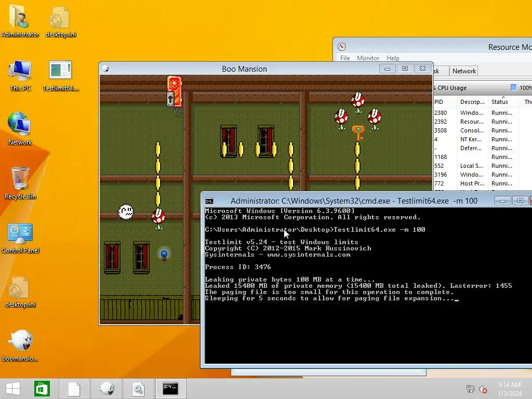This screenshot has width=532, height=399.
Task: Select the PID 1168 process row
Action: pyautogui.click(x=483, y=157)
